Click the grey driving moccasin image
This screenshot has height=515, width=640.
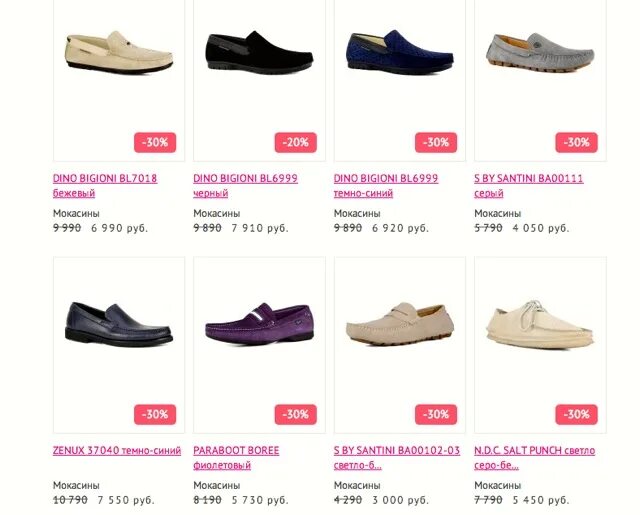click(x=540, y=53)
